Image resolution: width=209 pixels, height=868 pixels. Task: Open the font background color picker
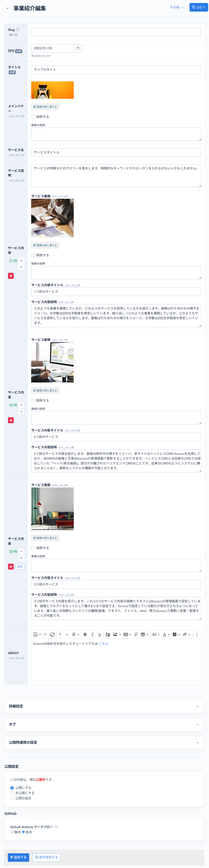176,634
